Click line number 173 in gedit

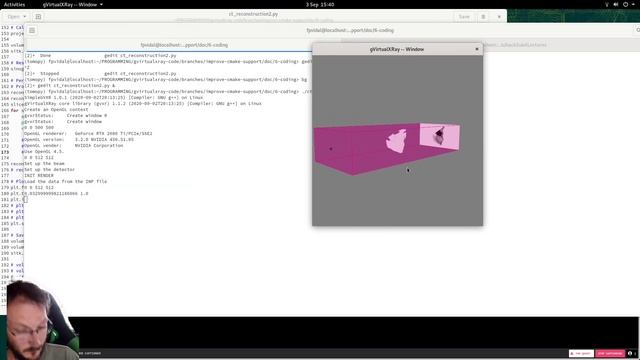5,152
